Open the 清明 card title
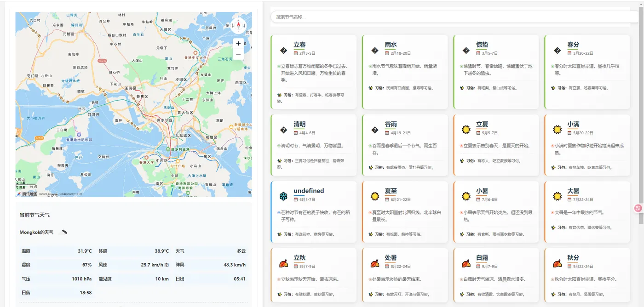Viewport: 644px width, 307px height. (299, 124)
